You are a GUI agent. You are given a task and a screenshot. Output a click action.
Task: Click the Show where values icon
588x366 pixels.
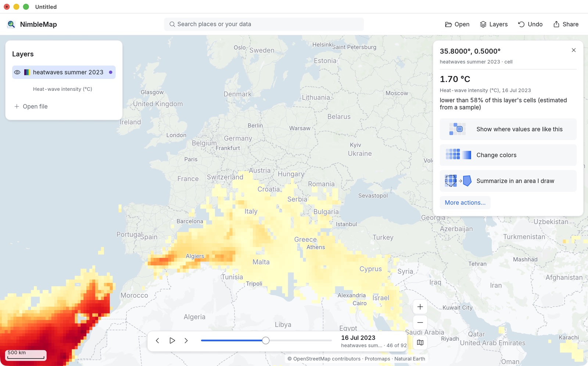coord(458,129)
